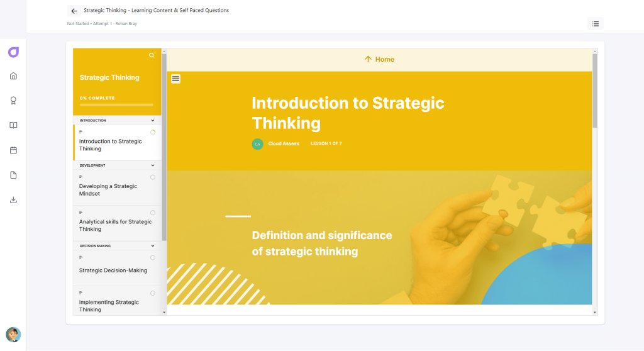
Task: Click completion circle for Analytical skills lesson
Action: click(153, 213)
